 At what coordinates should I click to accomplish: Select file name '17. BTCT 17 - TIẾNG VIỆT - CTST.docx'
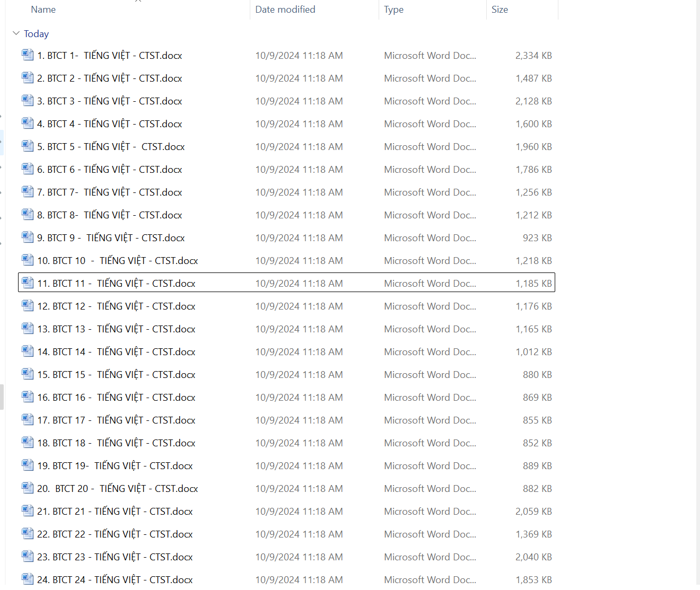pyautogui.click(x=116, y=420)
